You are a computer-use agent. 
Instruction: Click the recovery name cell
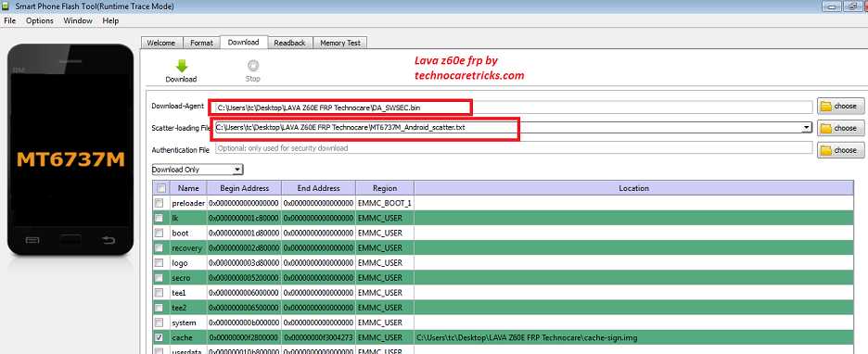click(x=188, y=247)
